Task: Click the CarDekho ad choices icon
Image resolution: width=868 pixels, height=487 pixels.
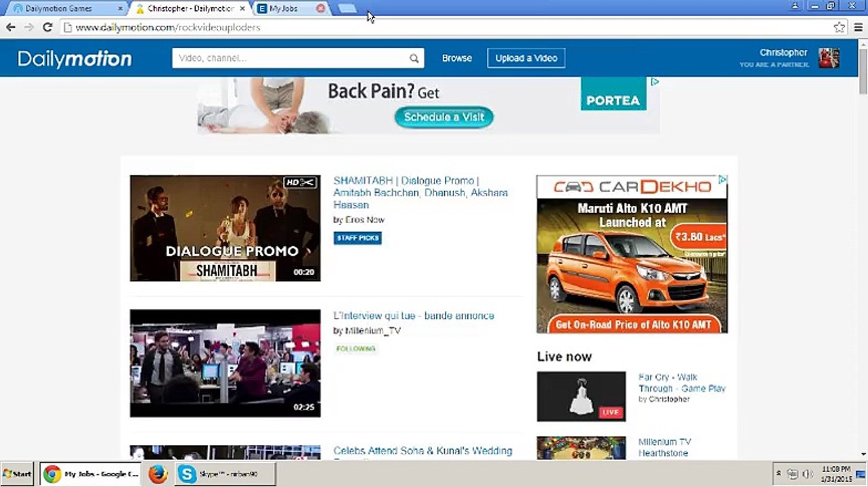Action: coord(722,180)
